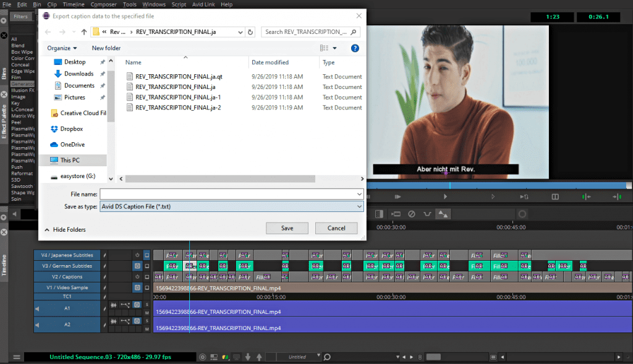Screen dimensions: 633x364
Task: Open the Composer menu in the menu bar
Action: pos(103,4)
